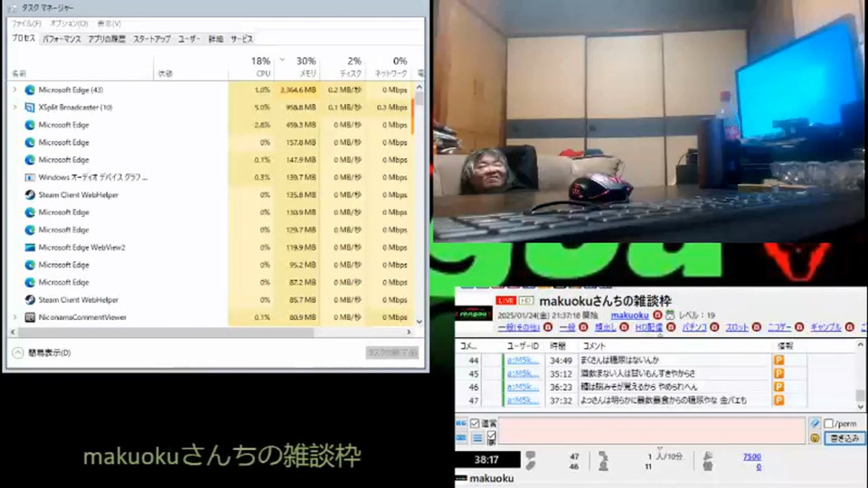
Task: Click the orange P icon on comment 44
Action: pos(778,361)
